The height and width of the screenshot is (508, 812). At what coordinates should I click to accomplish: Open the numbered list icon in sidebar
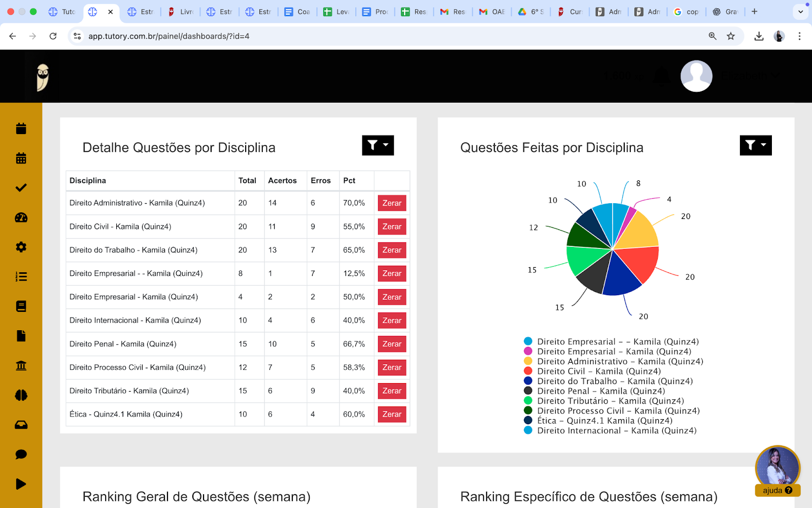point(21,277)
